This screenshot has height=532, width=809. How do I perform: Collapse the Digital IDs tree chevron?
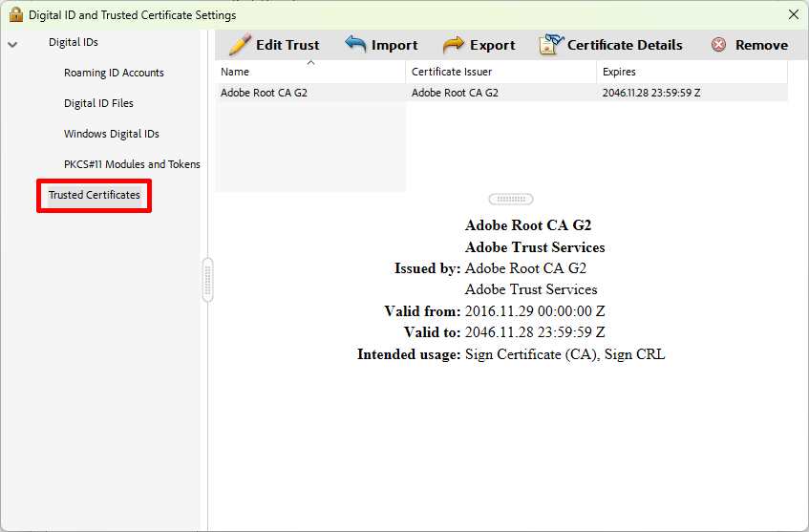[12, 44]
